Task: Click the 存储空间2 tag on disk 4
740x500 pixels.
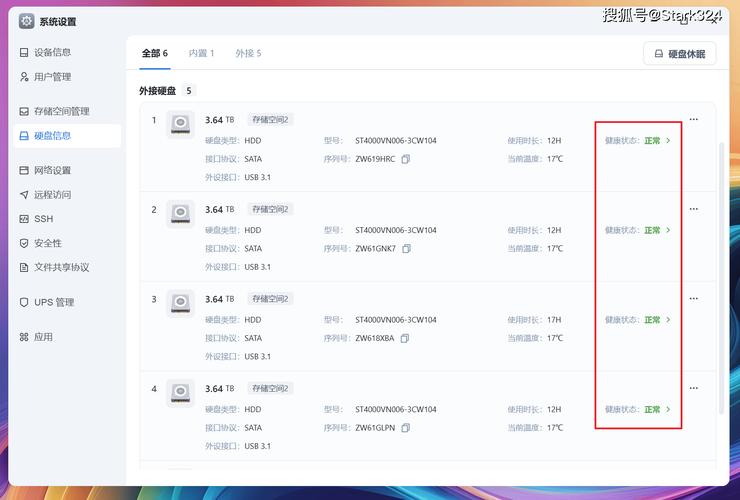Action: 270,389
